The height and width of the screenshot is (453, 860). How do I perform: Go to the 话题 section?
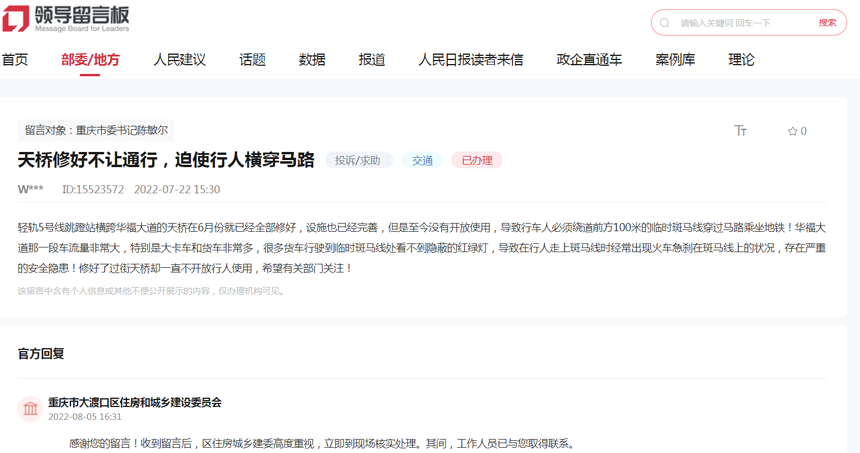tap(252, 60)
